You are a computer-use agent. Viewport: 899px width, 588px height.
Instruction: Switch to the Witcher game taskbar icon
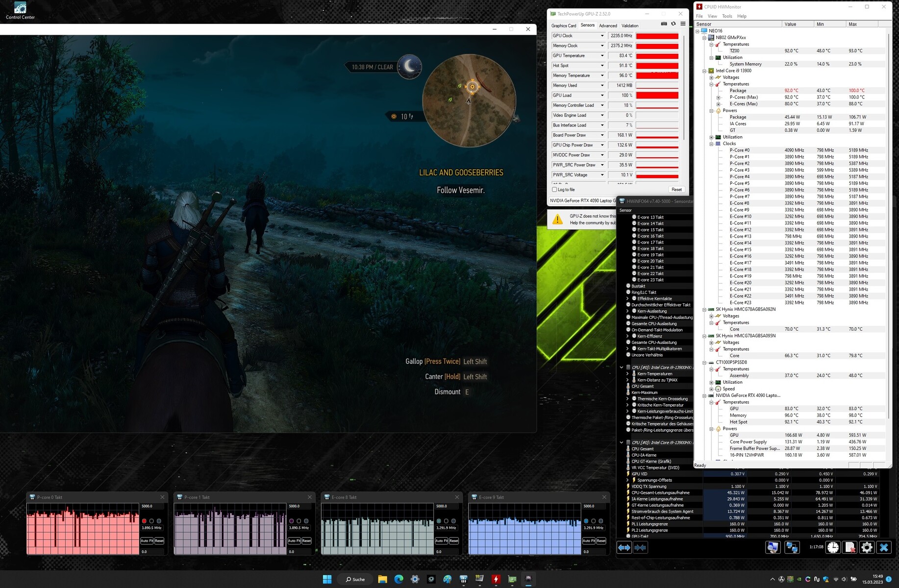click(528, 579)
